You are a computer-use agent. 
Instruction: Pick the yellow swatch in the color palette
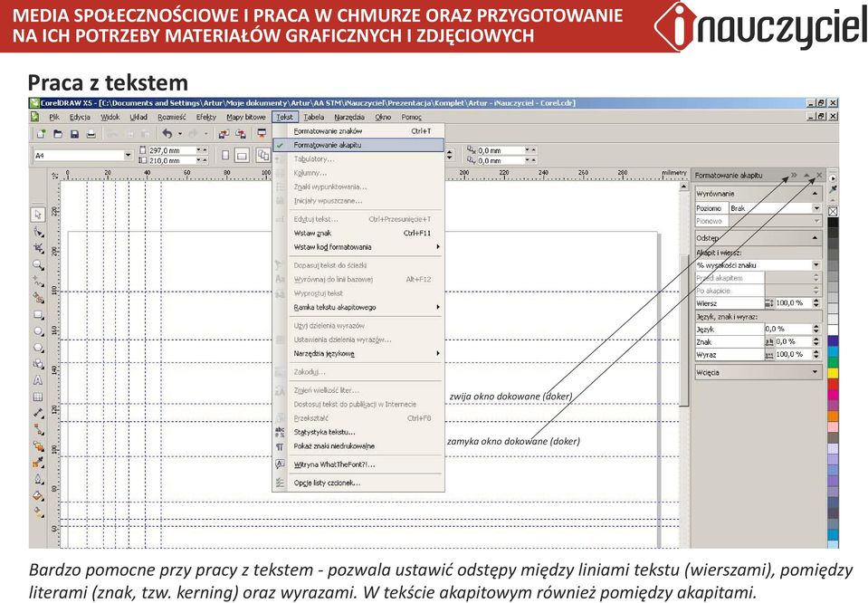pos(833,373)
